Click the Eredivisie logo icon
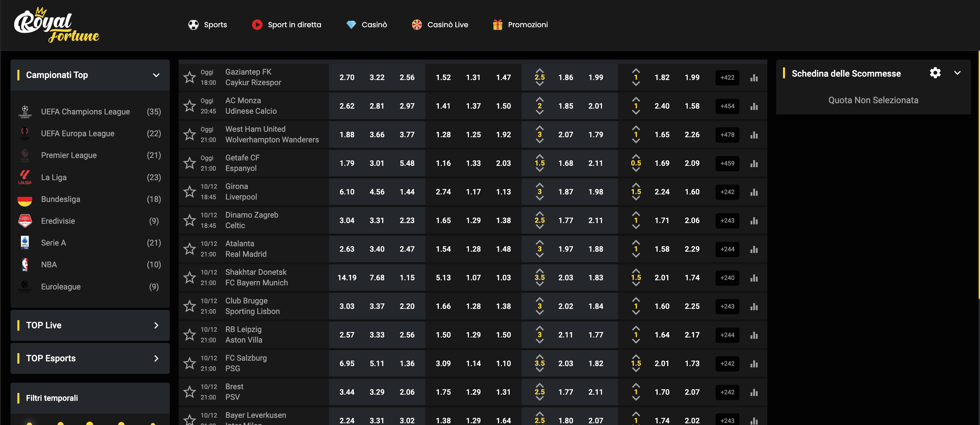Viewport: 980px width, 425px height. 25,221
